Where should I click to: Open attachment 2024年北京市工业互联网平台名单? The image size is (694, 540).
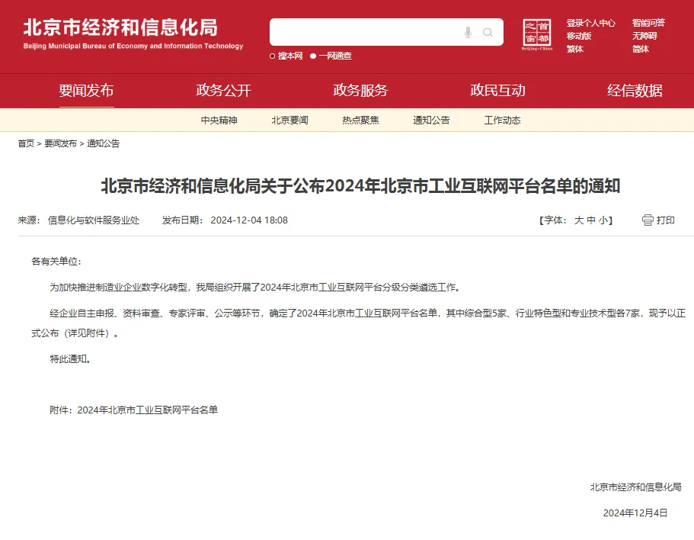click(147, 410)
